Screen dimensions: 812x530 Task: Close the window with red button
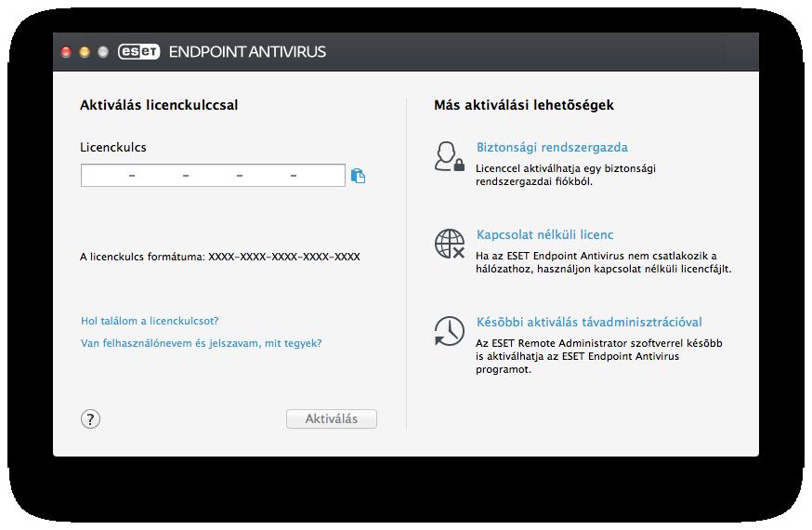tap(66, 52)
